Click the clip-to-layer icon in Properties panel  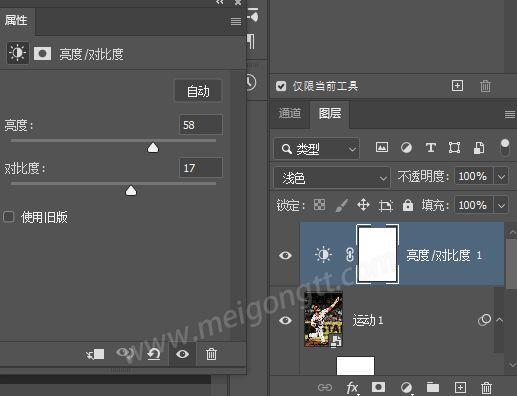[x=95, y=354]
